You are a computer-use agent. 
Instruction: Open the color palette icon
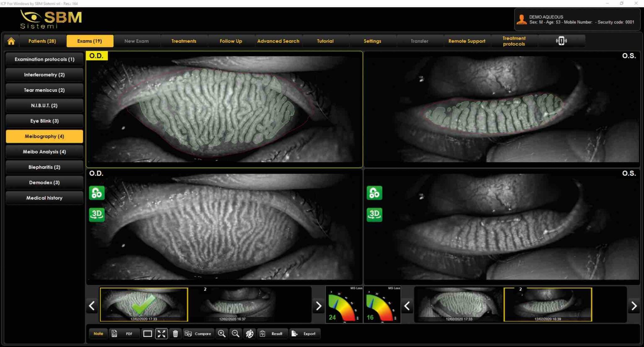(249, 334)
